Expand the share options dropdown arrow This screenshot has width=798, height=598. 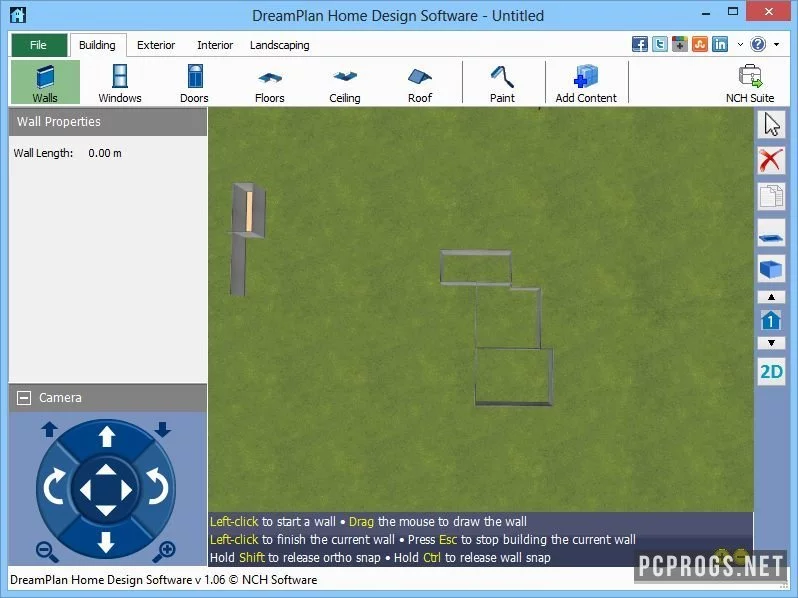coord(740,44)
